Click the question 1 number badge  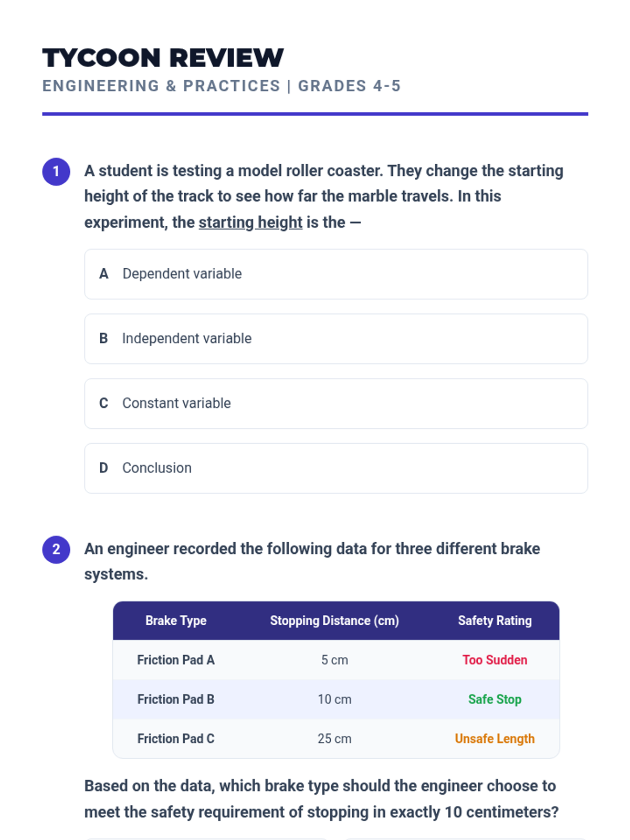tap(56, 172)
